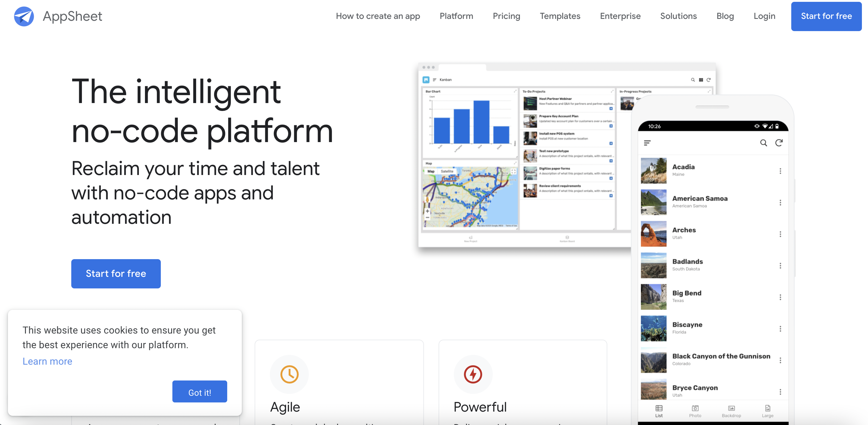The width and height of the screenshot is (868, 425).
Task: Click the Powerful card heading
Action: 480,407
